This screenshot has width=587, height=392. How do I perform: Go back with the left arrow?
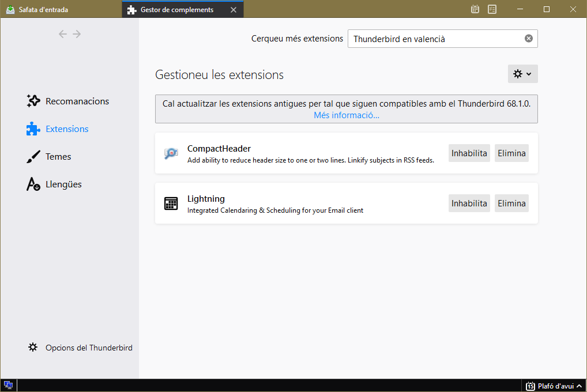[x=62, y=34]
